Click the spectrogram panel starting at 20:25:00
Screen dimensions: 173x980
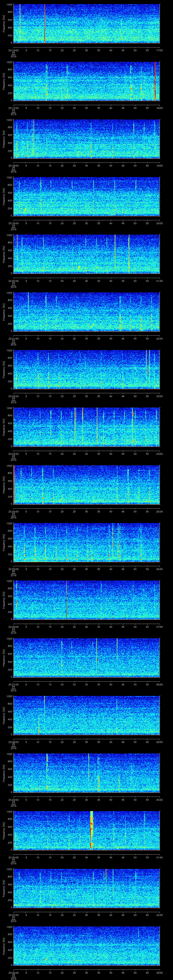point(86,542)
